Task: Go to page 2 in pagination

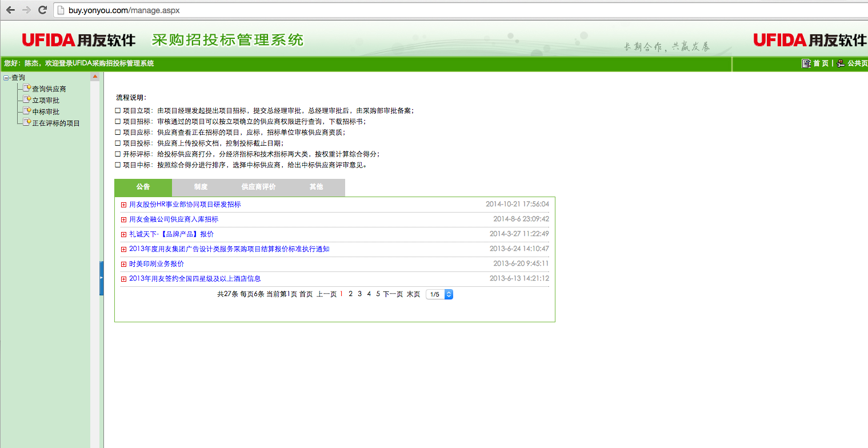Action: [x=350, y=294]
